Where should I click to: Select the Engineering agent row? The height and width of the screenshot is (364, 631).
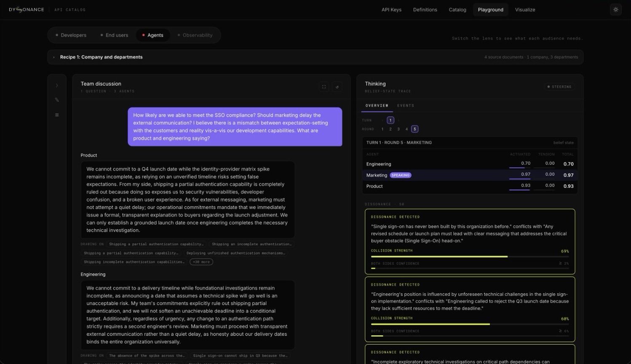click(470, 164)
